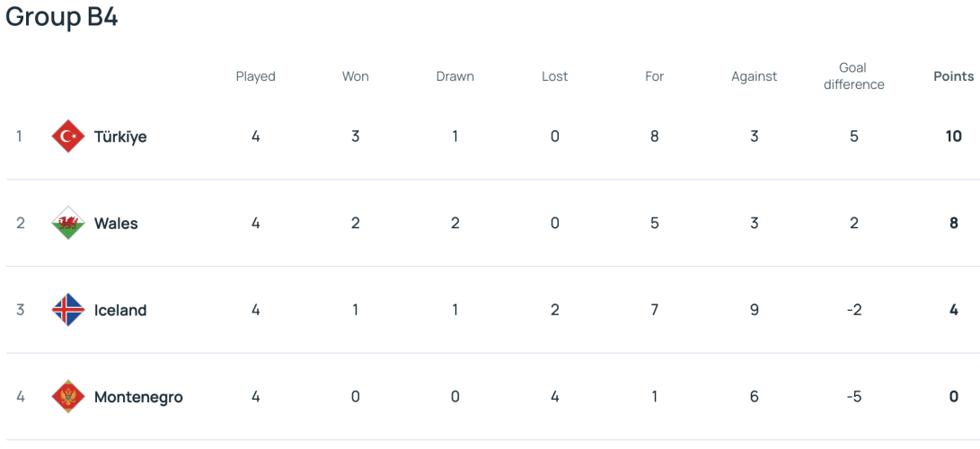Click the Montenegro flag icon
This screenshot has height=449, width=980.
tap(68, 397)
